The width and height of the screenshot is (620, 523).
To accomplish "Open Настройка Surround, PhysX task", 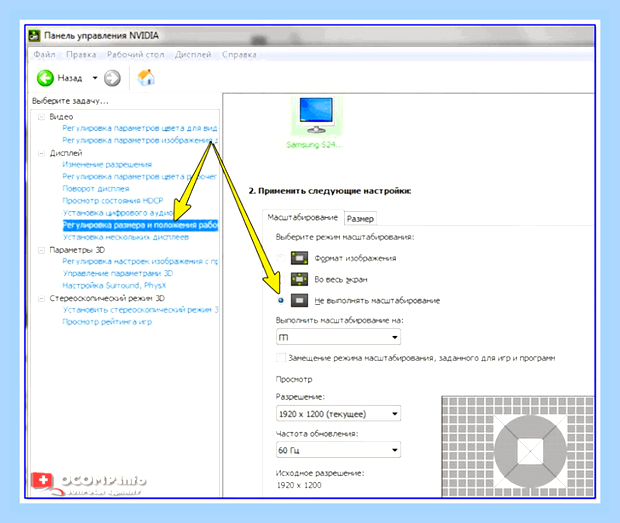I will [x=114, y=285].
